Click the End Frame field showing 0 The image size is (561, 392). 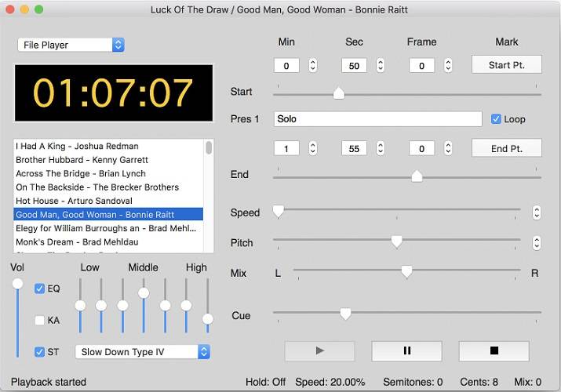tap(421, 149)
